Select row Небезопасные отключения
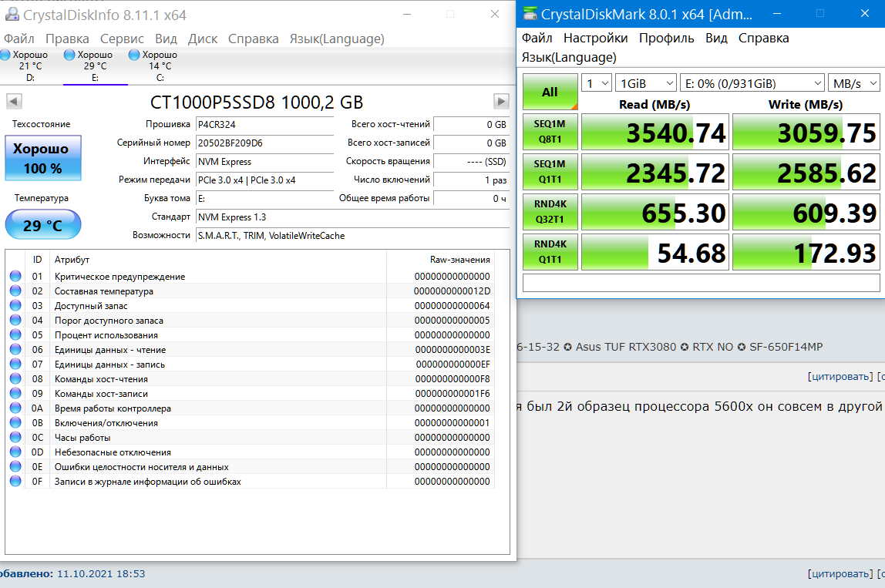 (250, 452)
